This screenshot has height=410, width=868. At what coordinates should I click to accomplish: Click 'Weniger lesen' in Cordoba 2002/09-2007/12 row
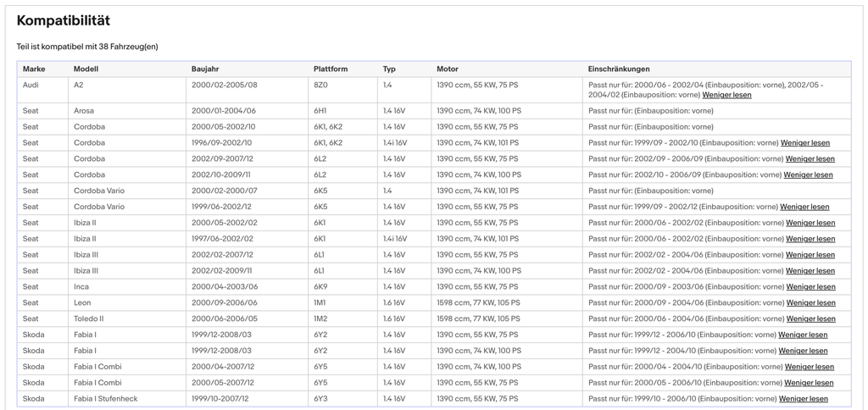(810, 158)
